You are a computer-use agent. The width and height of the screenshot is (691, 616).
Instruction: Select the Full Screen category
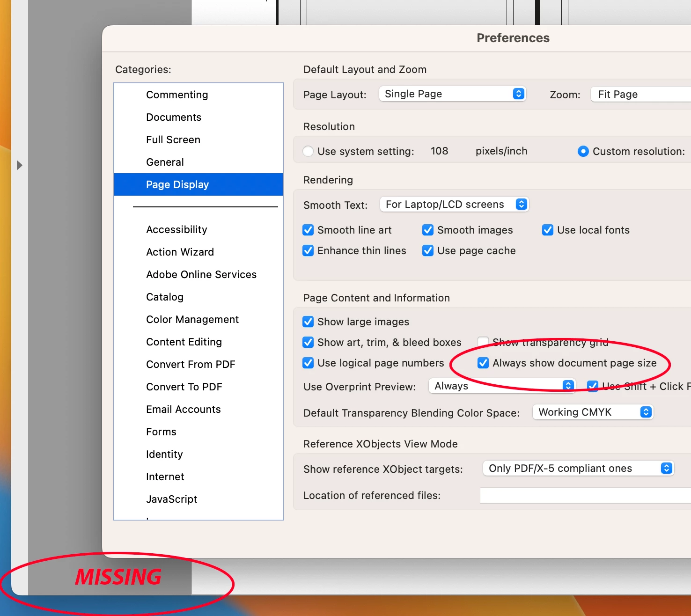pyautogui.click(x=198, y=139)
